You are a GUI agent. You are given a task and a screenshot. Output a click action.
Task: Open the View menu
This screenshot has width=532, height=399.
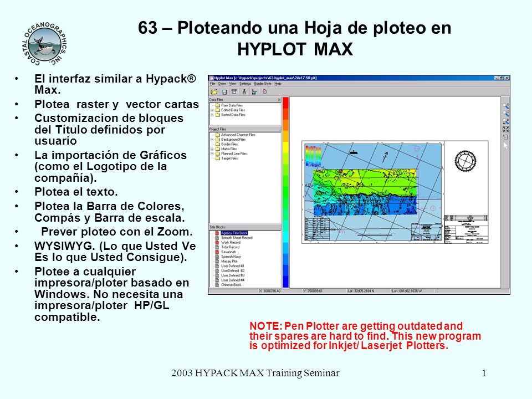click(x=232, y=84)
